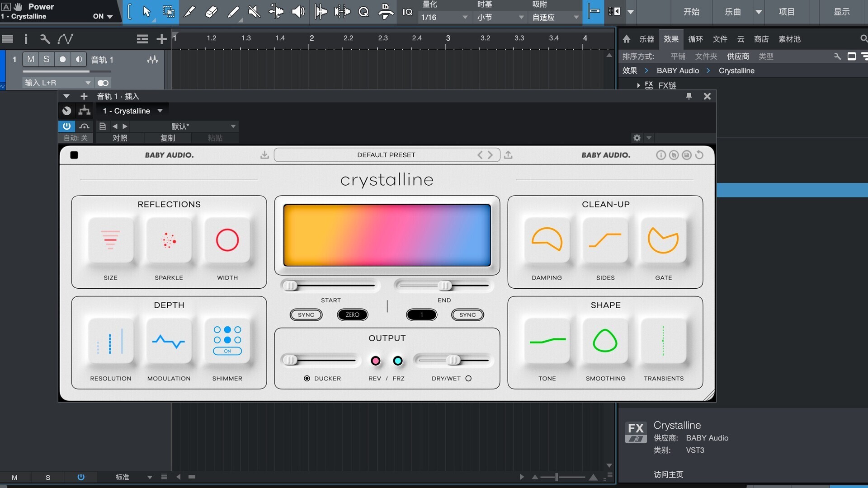
Task: Open the 1 - Crystalline plugin selector dropdown
Action: (132, 111)
